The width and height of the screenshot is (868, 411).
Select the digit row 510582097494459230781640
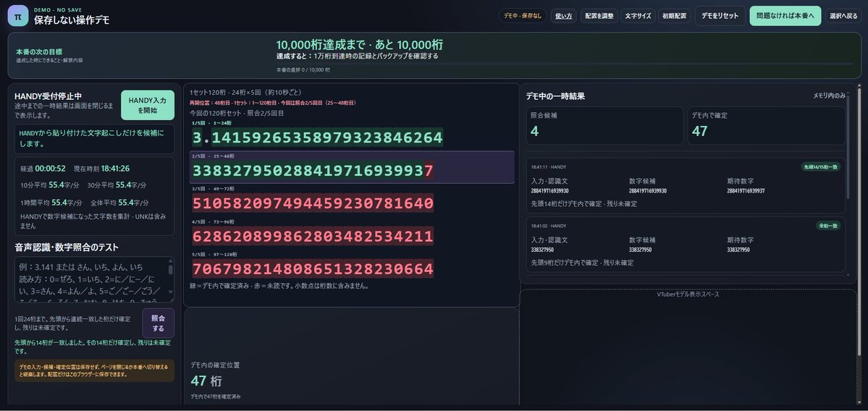click(x=313, y=203)
